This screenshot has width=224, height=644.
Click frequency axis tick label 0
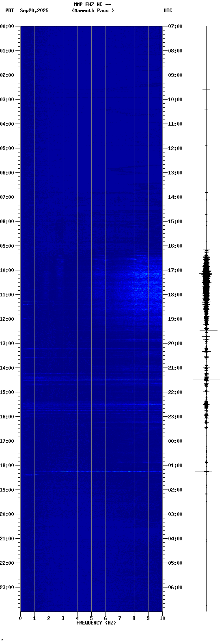click(20, 618)
